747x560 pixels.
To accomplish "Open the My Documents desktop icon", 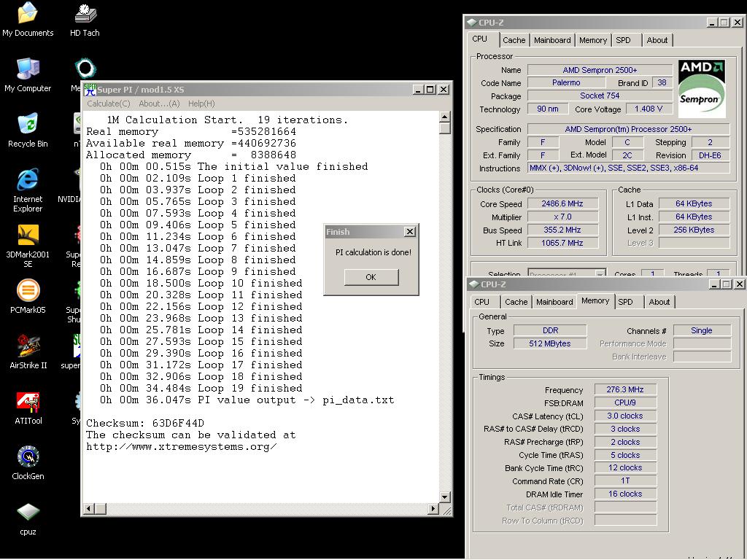I will (28, 19).
